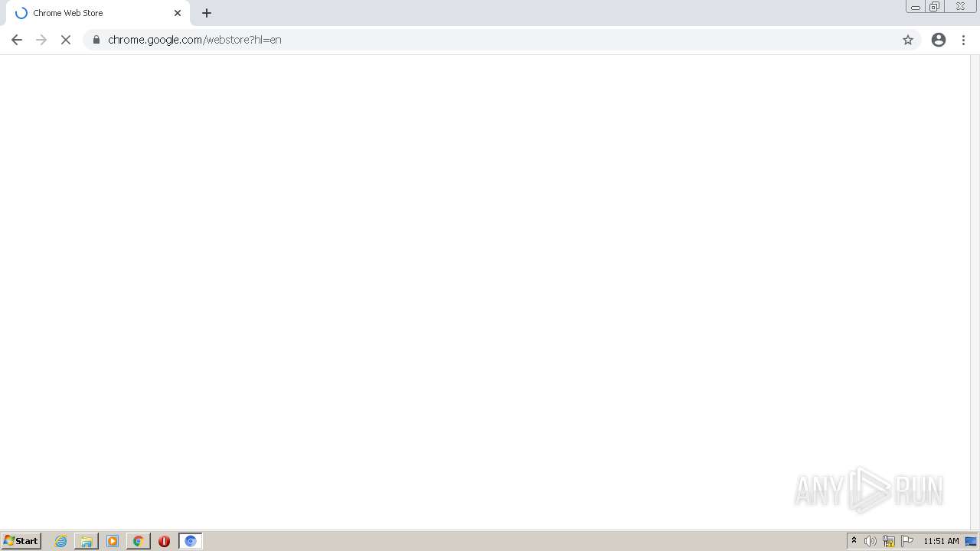The image size is (980, 551).
Task: Close the Chrome window
Action: tap(960, 7)
